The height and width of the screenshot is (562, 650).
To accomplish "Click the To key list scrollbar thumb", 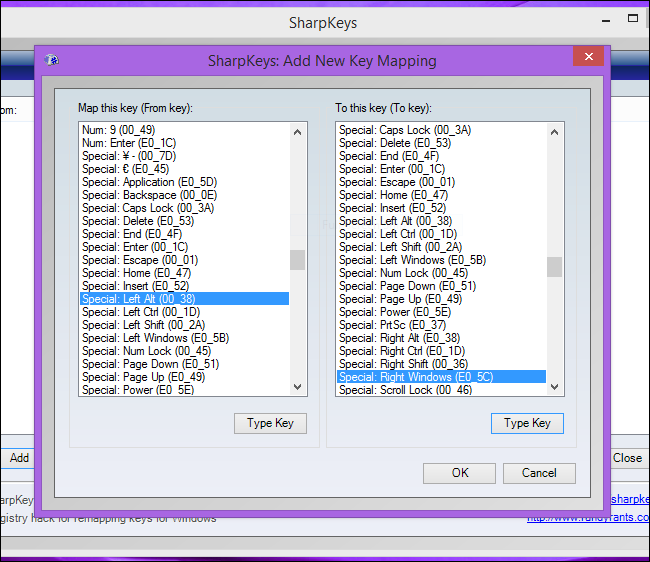I will [x=554, y=267].
